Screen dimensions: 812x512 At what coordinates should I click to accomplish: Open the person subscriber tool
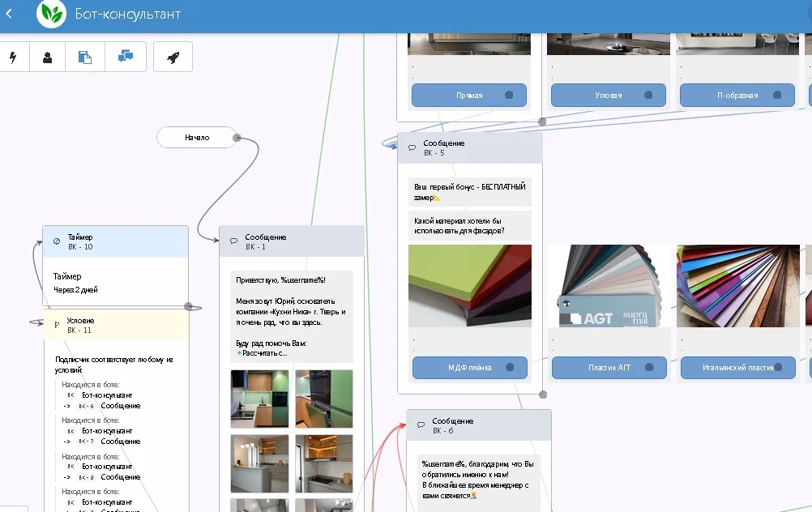coord(48,58)
